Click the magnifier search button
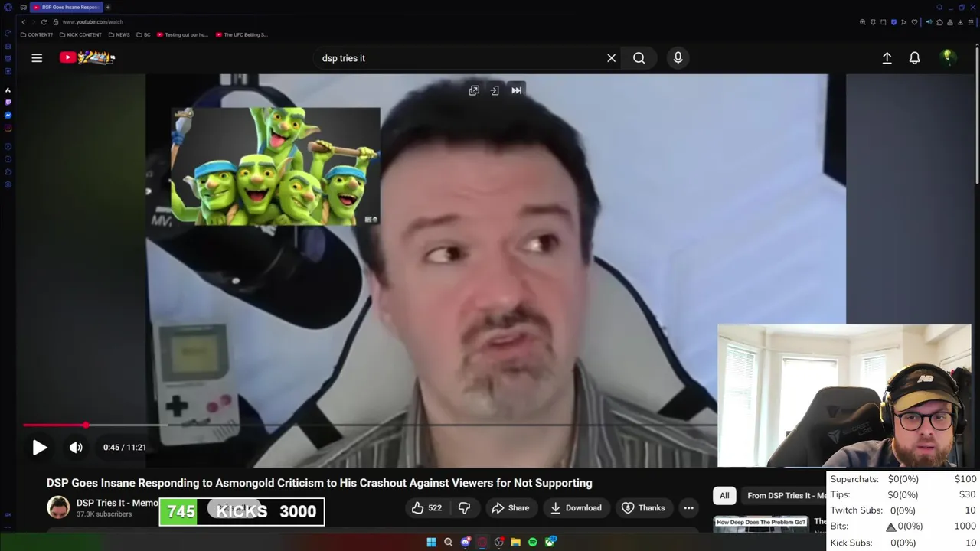The width and height of the screenshot is (980, 551). [x=639, y=58]
